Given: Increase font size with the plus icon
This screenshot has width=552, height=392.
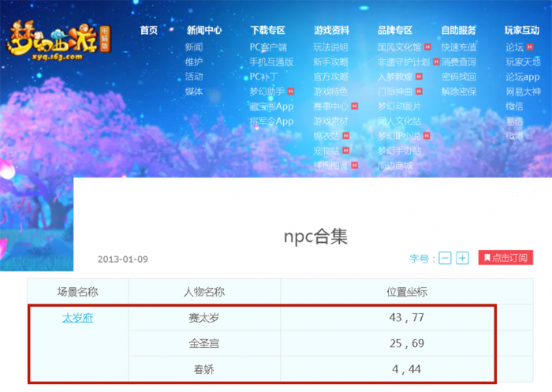Looking at the screenshot, I should pos(463,258).
